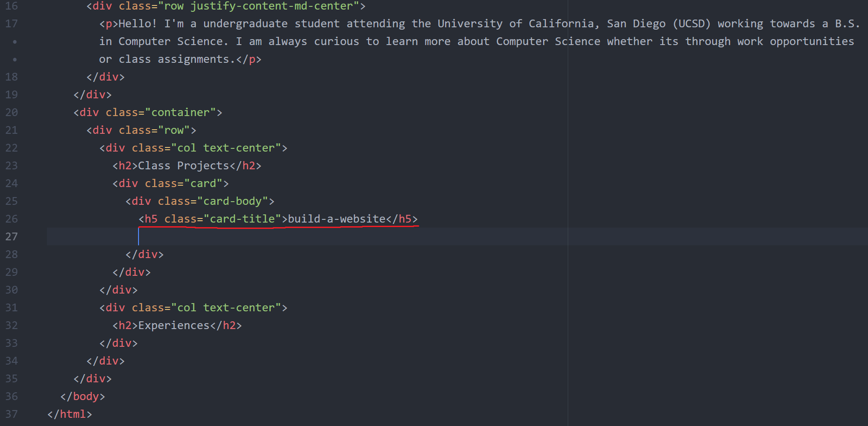Click 'work opportunities' text at line end

796,41
